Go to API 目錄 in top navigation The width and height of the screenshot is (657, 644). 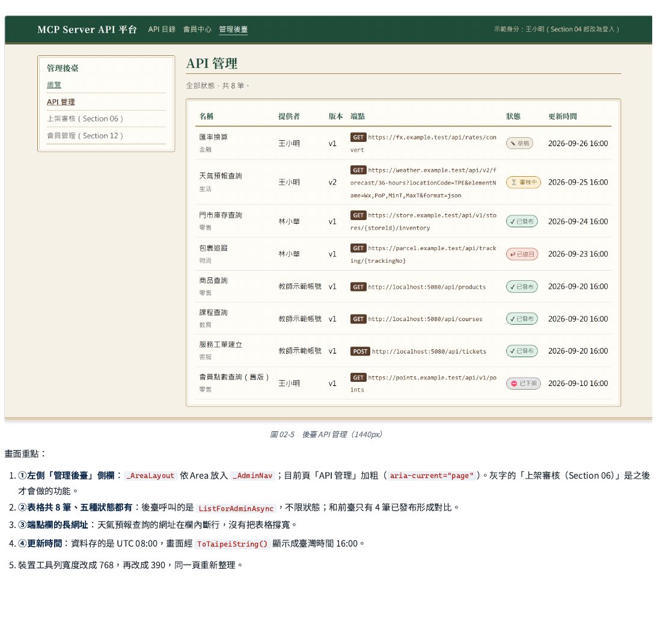tap(162, 29)
